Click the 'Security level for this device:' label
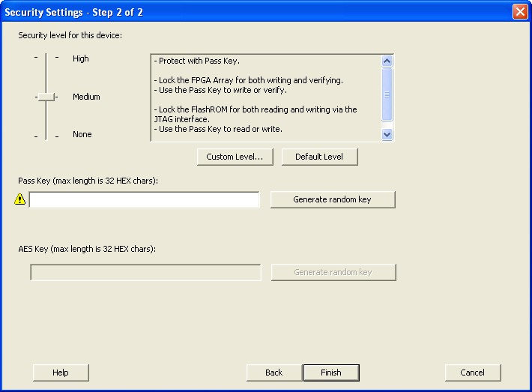 (x=70, y=35)
